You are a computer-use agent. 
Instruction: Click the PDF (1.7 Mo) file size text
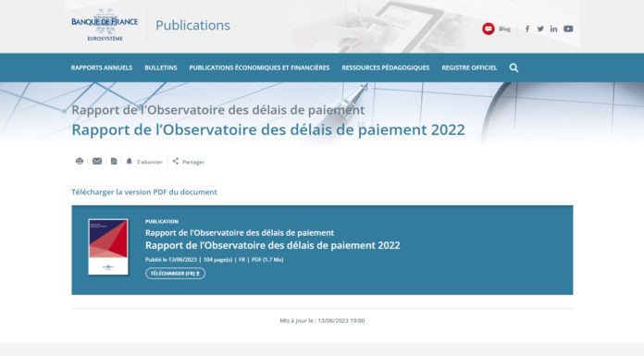(267, 260)
